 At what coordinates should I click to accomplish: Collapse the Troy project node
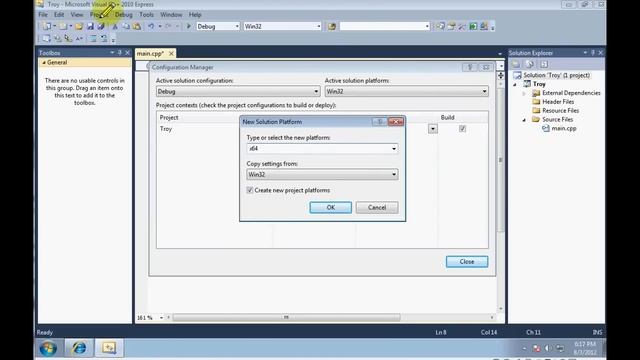pyautogui.click(x=515, y=84)
